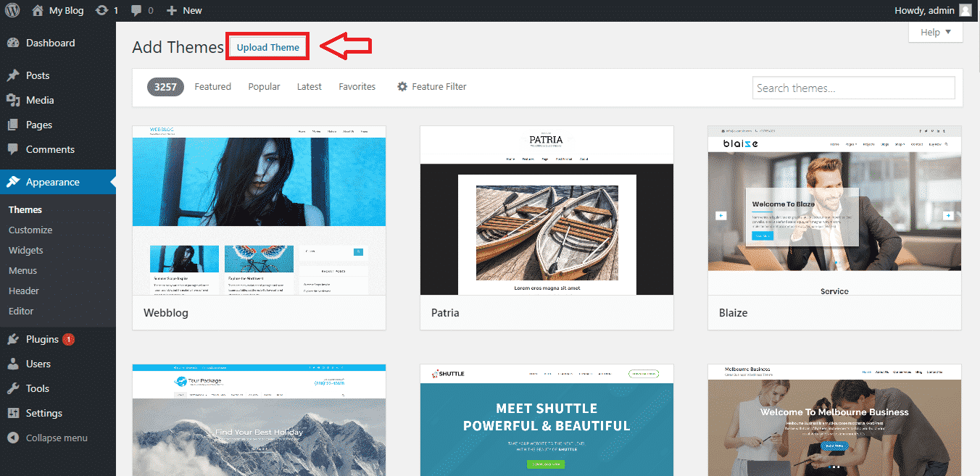The image size is (980, 476).
Task: Open the Widgets submenu item
Action: click(26, 250)
